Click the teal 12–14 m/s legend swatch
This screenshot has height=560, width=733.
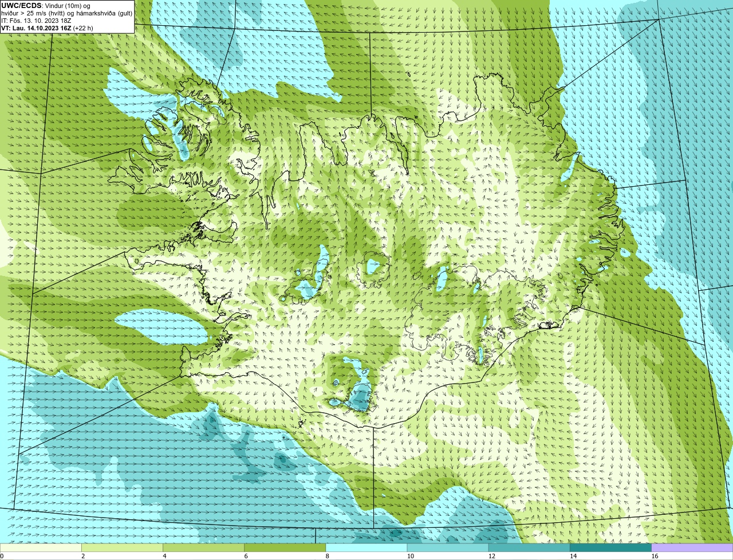click(529, 547)
